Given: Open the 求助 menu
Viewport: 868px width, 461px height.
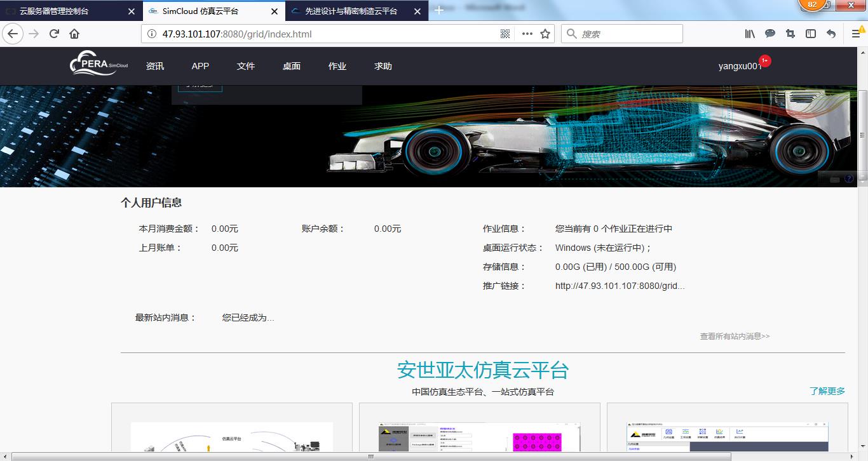Looking at the screenshot, I should 383,66.
